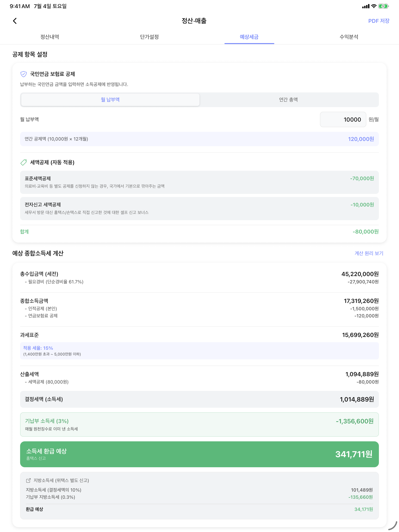399x532 pixels.
Task: Click the -1,356,600원 prepaid tax value
Action: tap(355, 421)
